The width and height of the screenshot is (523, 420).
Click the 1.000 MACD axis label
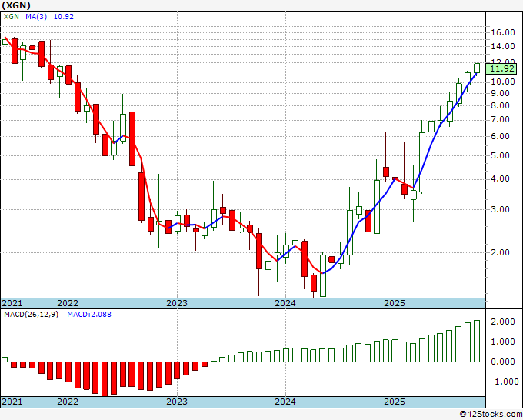[503, 342]
